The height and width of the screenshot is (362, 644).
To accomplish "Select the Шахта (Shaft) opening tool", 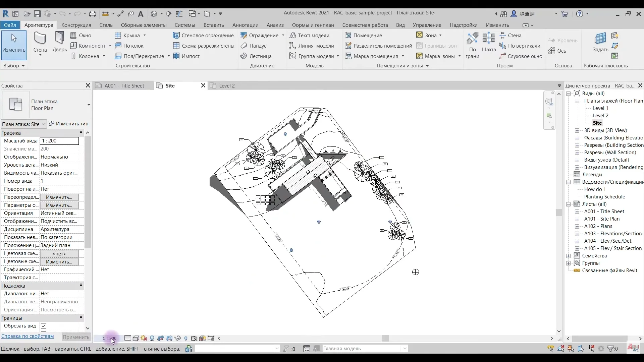I will pyautogui.click(x=488, y=43).
